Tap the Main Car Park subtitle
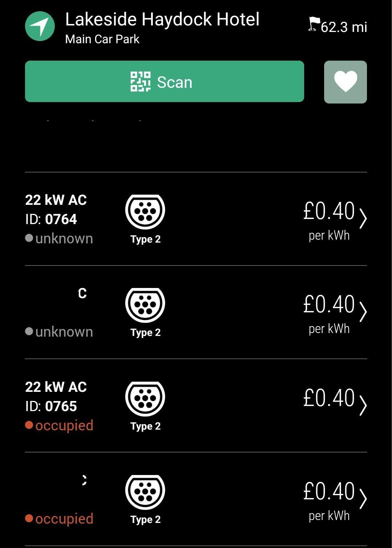Image resolution: width=392 pixels, height=548 pixels. point(102,39)
